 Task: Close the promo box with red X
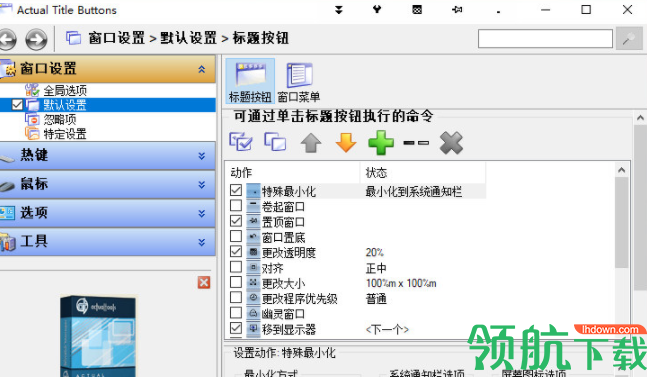(204, 283)
